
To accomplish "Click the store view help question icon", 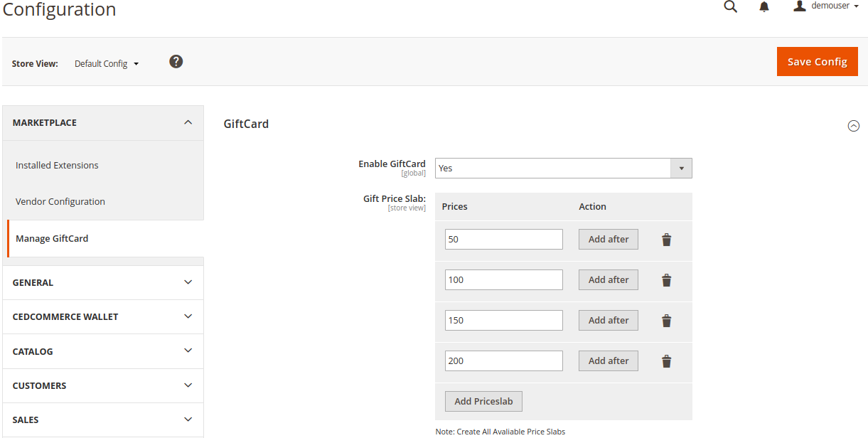I will point(176,62).
